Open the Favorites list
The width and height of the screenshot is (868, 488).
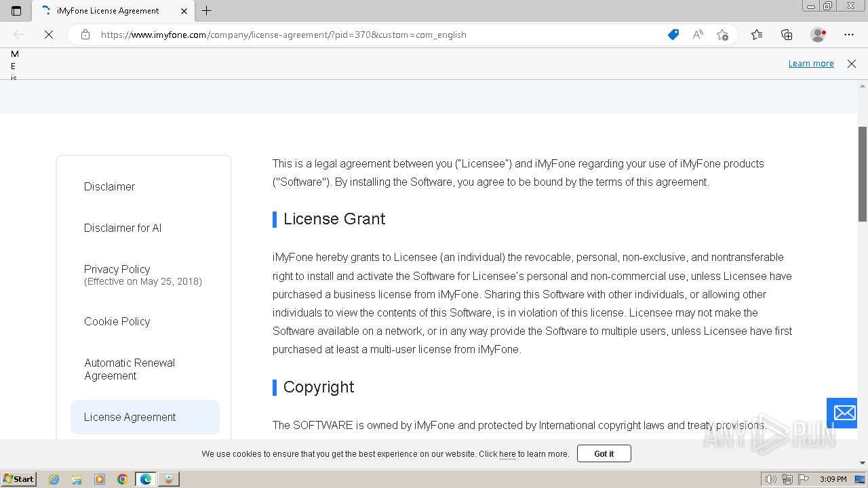(757, 35)
